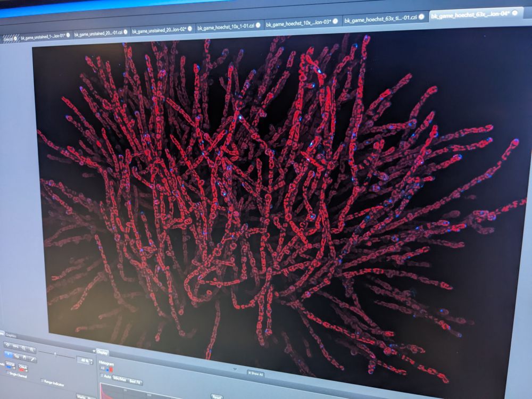Select the hand pan tool icon
Image resolution: width=532 pixels, height=399 pixels.
click(24, 358)
